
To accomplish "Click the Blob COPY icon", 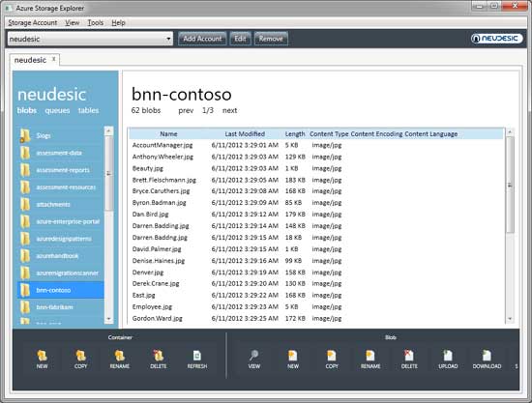I will (x=332, y=356).
